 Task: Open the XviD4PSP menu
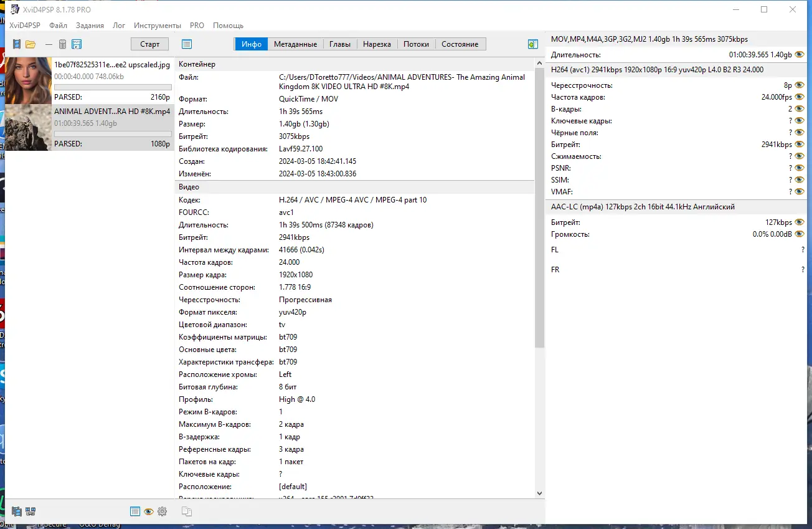tap(25, 26)
